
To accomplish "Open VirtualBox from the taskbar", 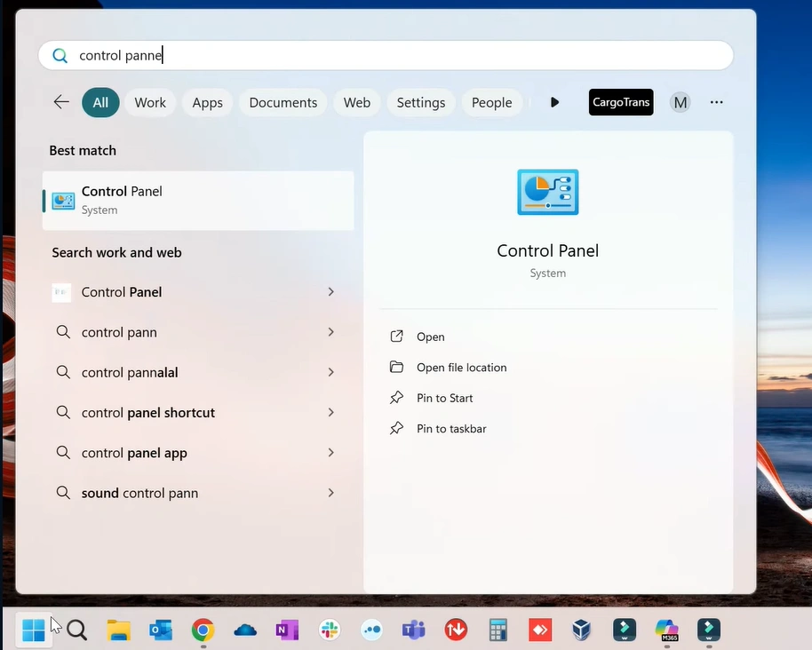I will coord(581,630).
